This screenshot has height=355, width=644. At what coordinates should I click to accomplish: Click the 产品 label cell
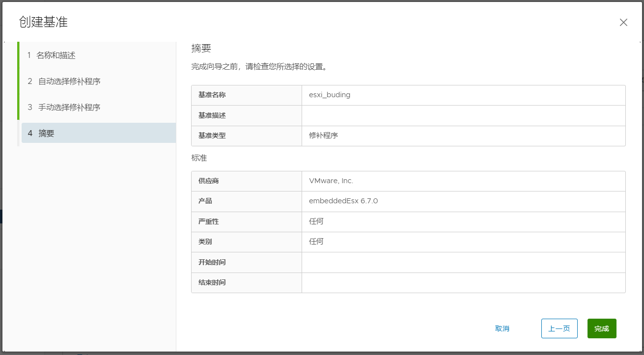[247, 201]
